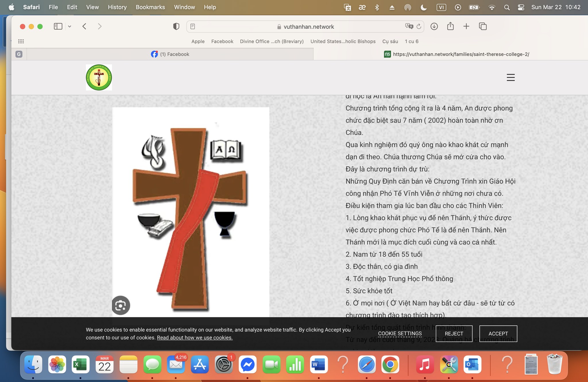Open the Facebook bookmark
The image size is (588, 382).
click(222, 41)
